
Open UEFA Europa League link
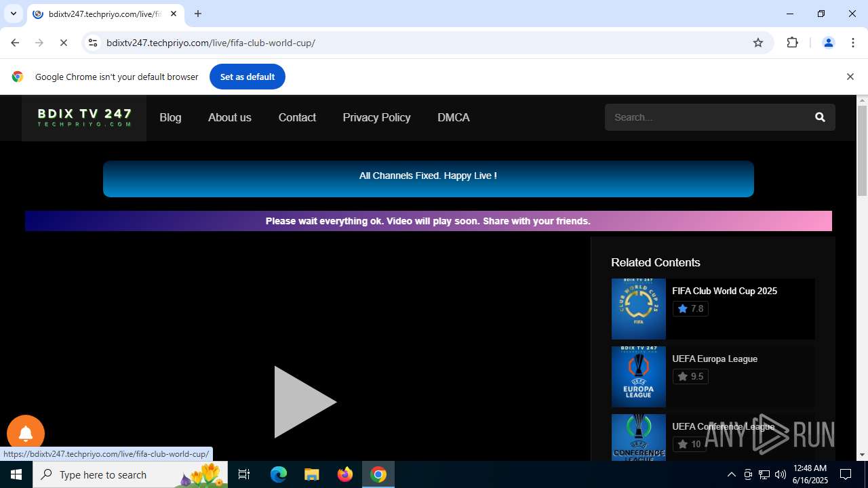click(715, 359)
